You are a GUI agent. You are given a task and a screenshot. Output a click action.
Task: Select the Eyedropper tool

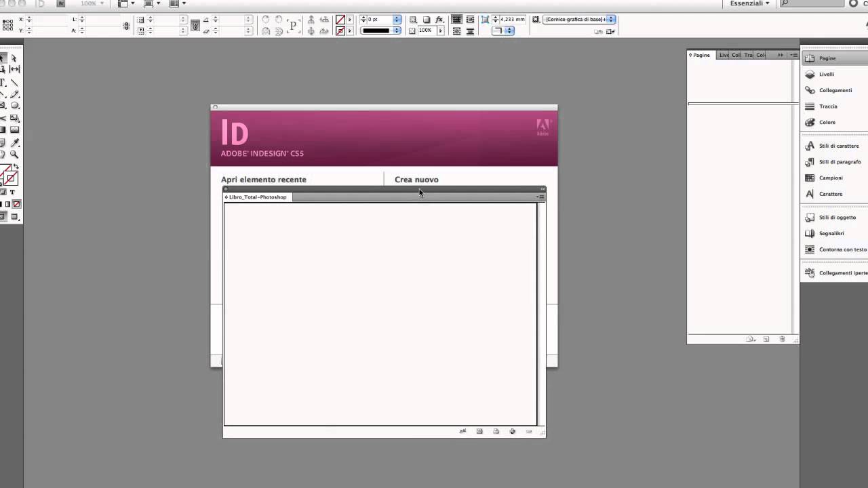click(x=14, y=142)
